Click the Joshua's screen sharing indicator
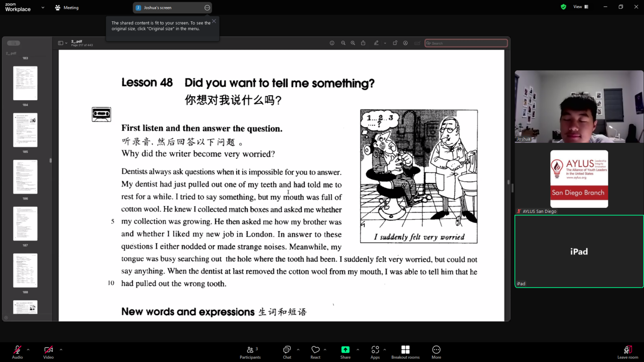The width and height of the screenshot is (644, 362). [172, 8]
